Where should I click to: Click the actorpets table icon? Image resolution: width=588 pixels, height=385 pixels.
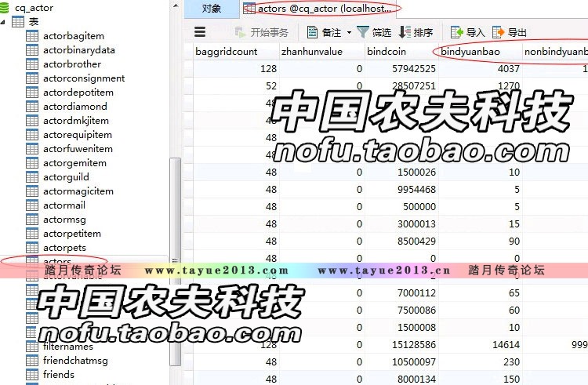(x=32, y=248)
